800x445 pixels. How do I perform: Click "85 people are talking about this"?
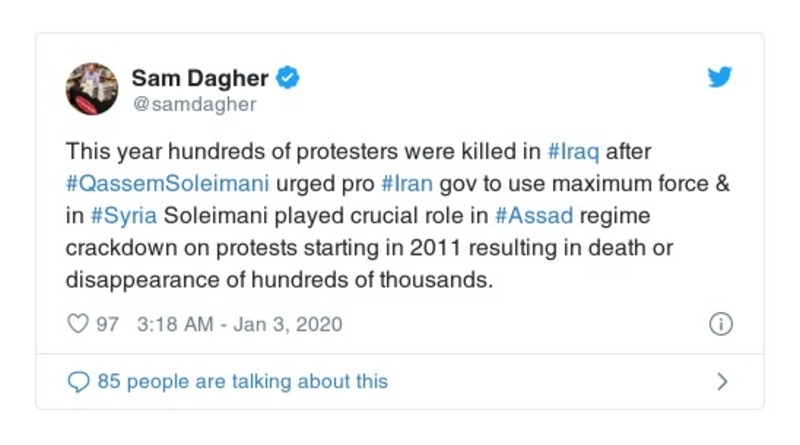[242, 381]
